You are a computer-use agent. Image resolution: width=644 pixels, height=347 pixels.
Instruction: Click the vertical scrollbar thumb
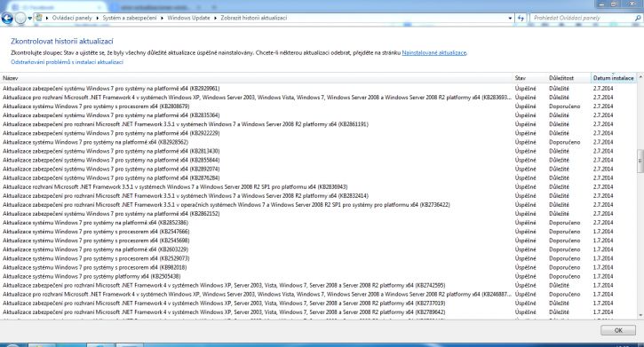[x=640, y=161]
